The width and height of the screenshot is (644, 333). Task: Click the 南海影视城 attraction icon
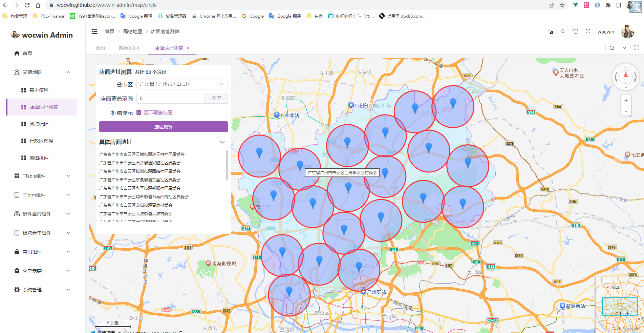tap(209, 263)
